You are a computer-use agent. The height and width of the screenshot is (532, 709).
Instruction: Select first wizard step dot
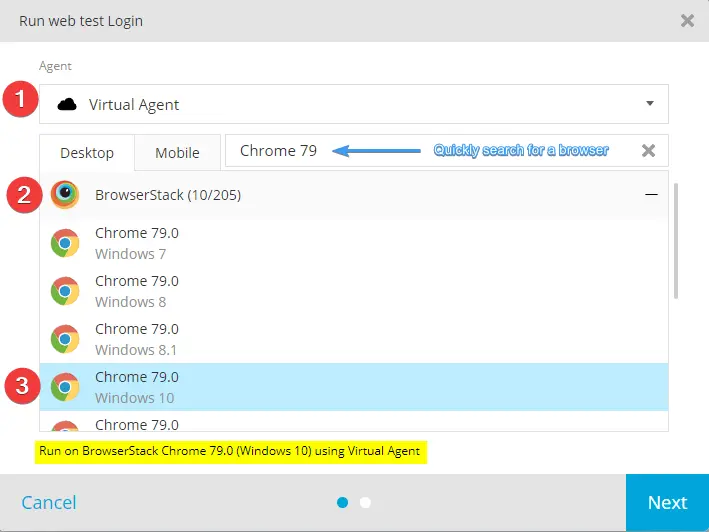(x=343, y=502)
